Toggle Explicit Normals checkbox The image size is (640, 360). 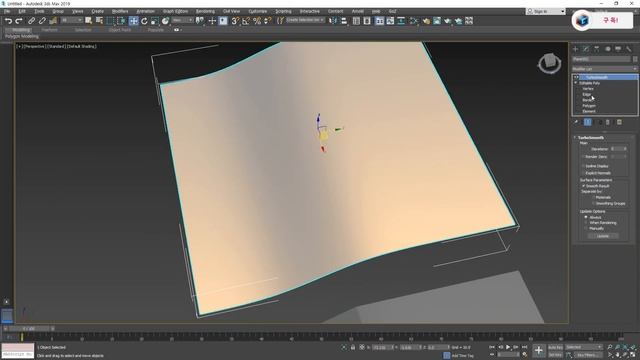[583, 173]
